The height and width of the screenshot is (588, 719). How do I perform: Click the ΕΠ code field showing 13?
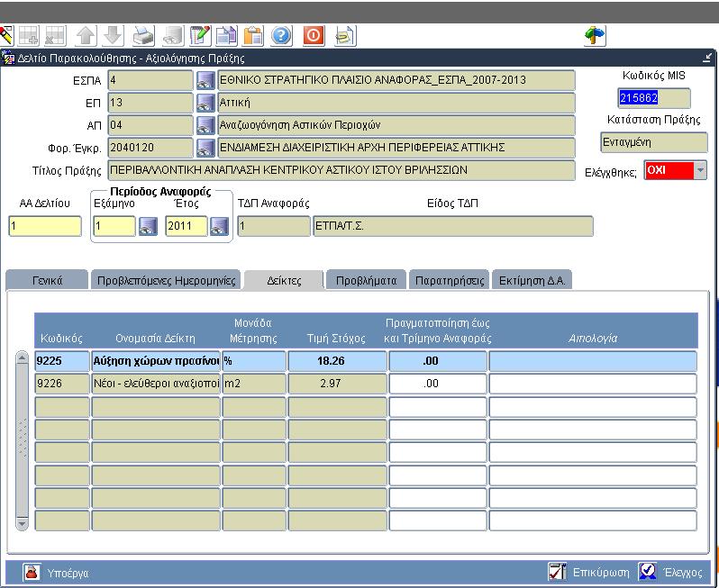pyautogui.click(x=150, y=103)
